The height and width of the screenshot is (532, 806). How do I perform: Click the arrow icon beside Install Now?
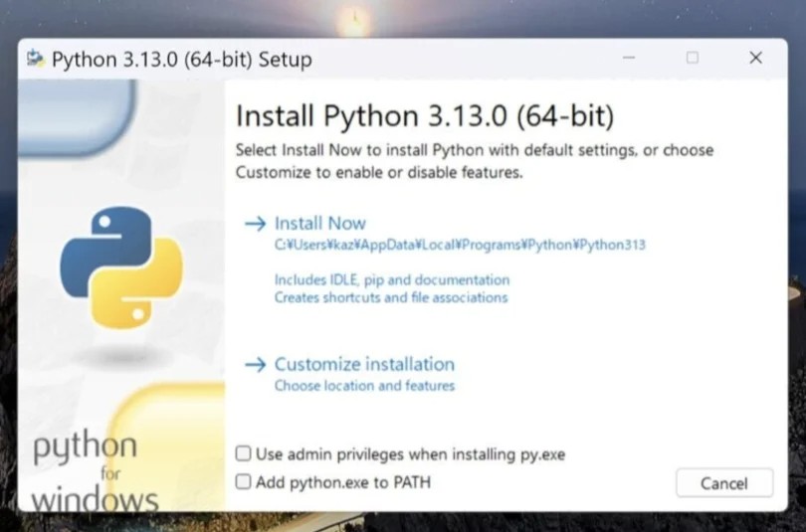click(x=256, y=224)
